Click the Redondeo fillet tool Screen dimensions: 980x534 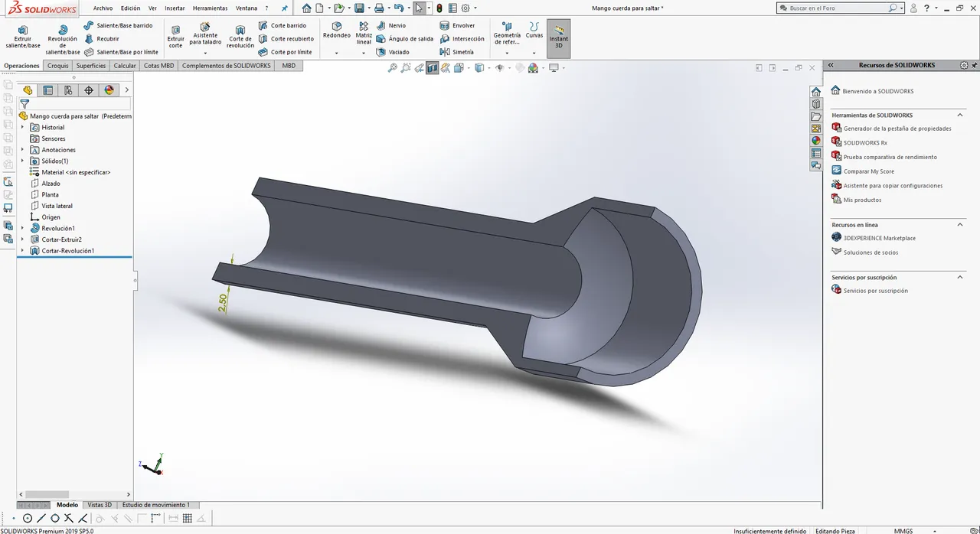tap(337, 31)
